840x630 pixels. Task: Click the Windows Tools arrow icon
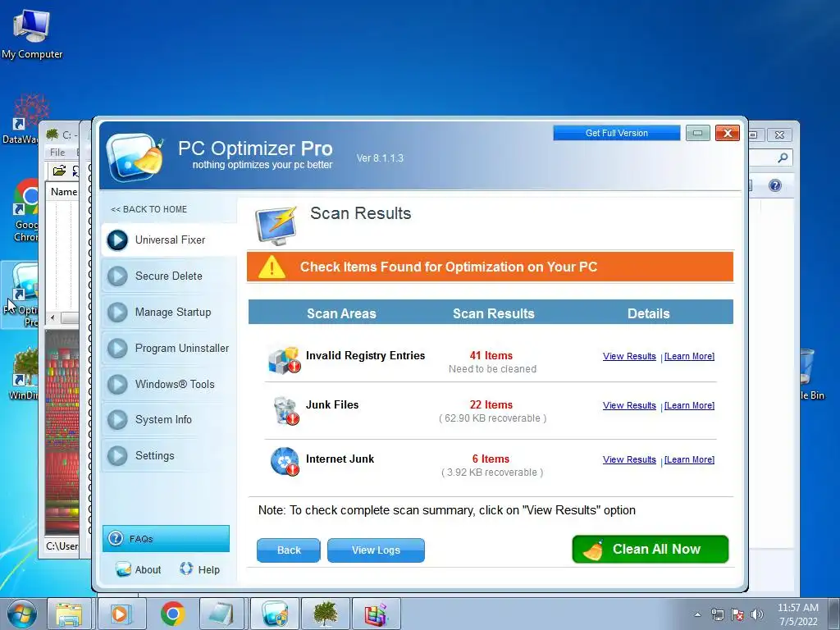[x=117, y=385]
